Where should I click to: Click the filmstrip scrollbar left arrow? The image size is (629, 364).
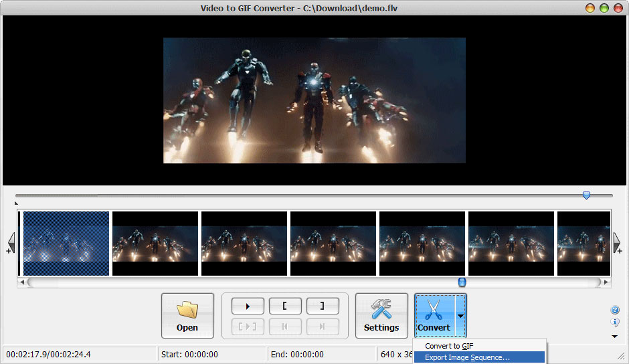pyautogui.click(x=22, y=282)
